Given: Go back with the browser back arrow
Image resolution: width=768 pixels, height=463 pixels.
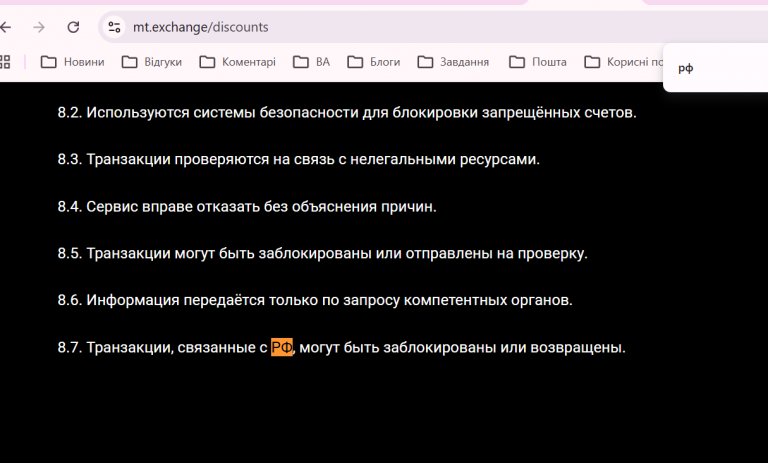Looking at the screenshot, I should (x=5, y=27).
